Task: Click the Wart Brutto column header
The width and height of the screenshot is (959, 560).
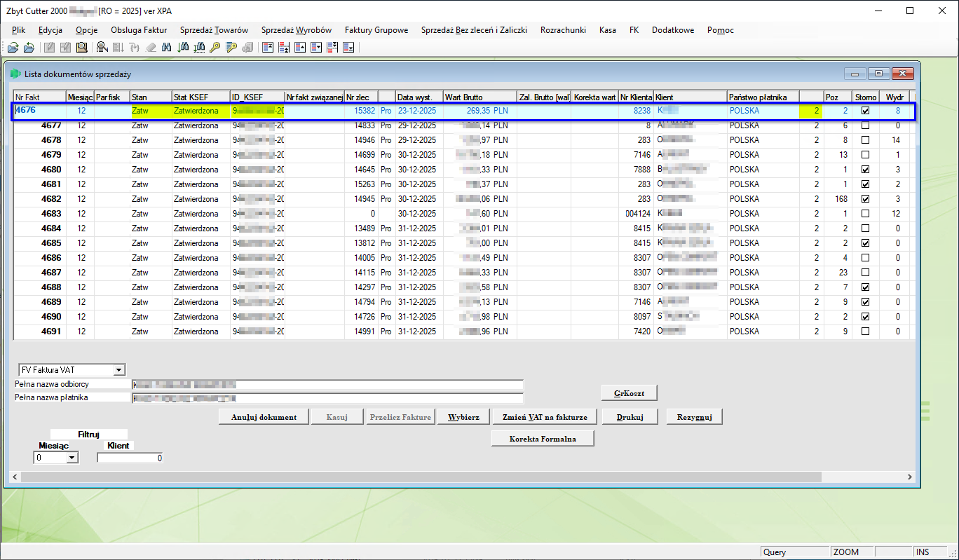Action: (x=479, y=97)
